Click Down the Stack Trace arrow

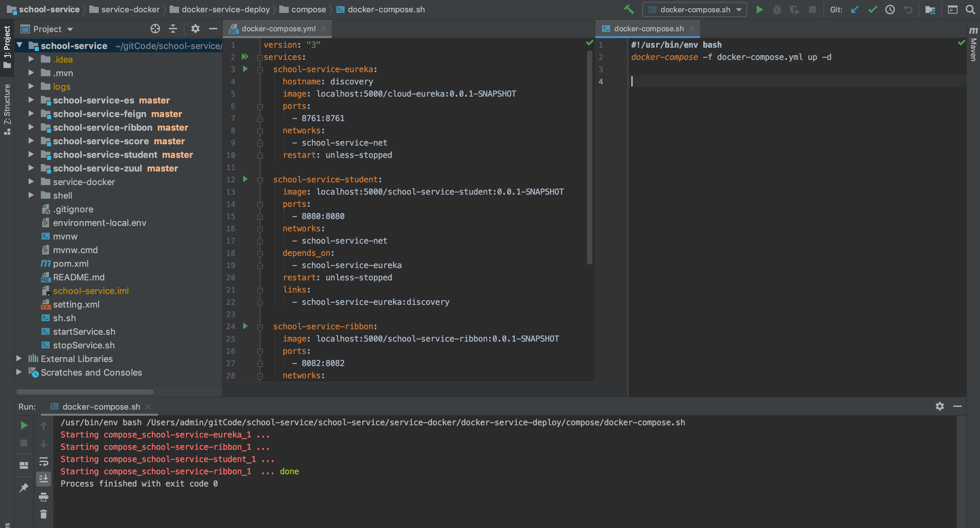(x=44, y=443)
